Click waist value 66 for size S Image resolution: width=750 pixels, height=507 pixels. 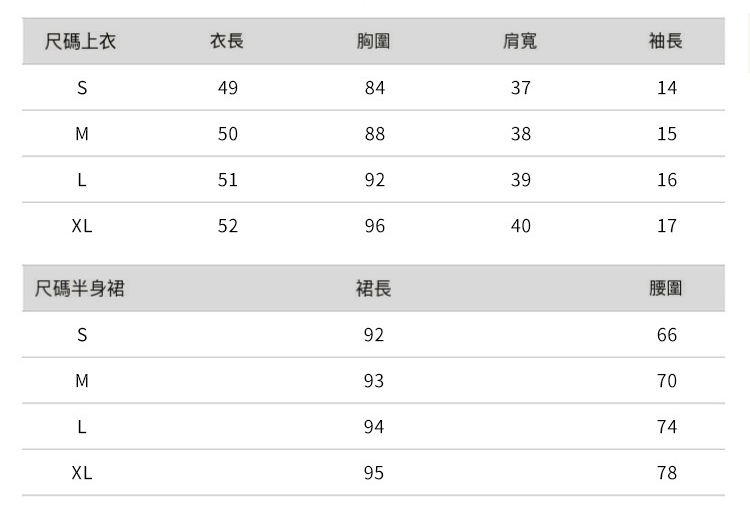tap(667, 335)
